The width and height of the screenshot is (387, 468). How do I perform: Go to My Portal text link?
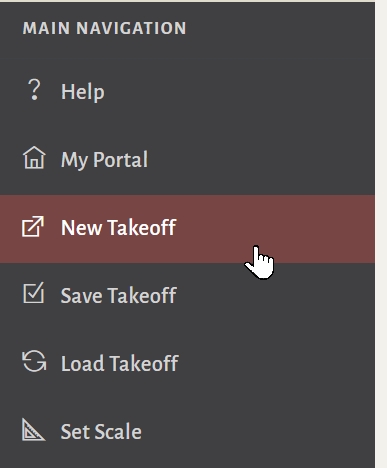coord(104,160)
